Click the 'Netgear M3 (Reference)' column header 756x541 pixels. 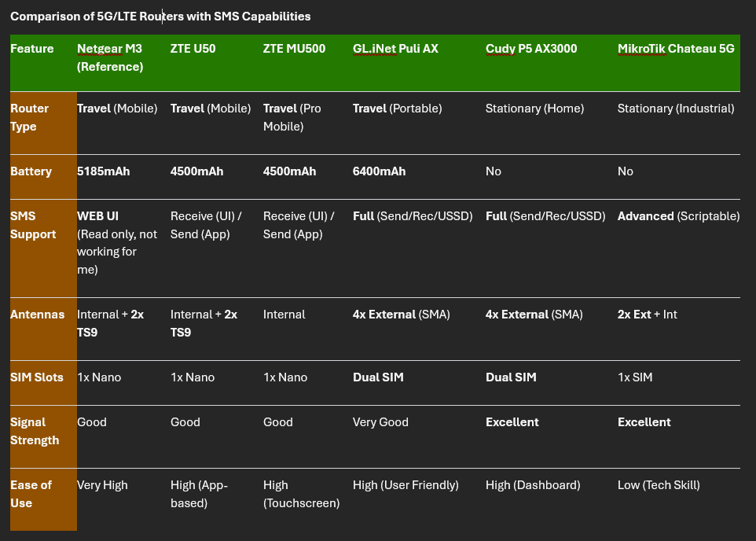[x=110, y=58]
